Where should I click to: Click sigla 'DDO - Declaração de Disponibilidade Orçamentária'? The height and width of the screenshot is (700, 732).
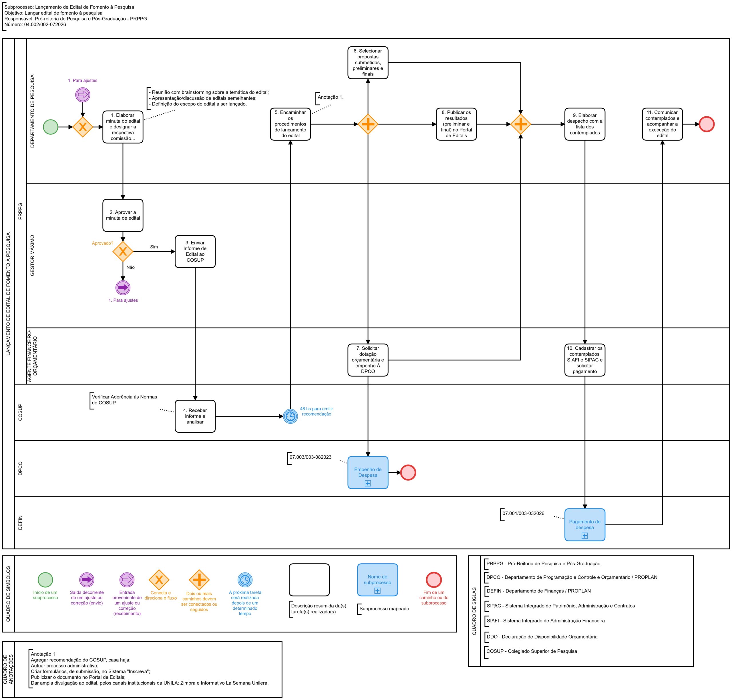(542, 637)
